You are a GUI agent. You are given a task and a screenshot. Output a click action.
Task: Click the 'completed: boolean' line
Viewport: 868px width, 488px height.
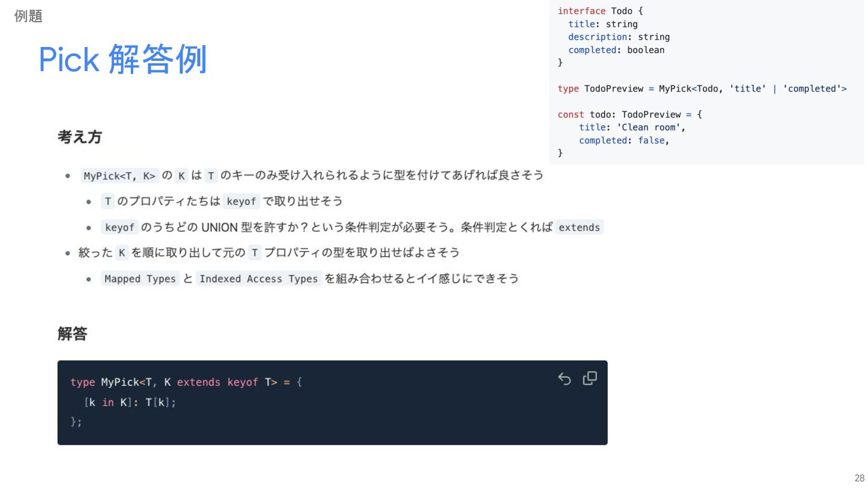(x=617, y=50)
